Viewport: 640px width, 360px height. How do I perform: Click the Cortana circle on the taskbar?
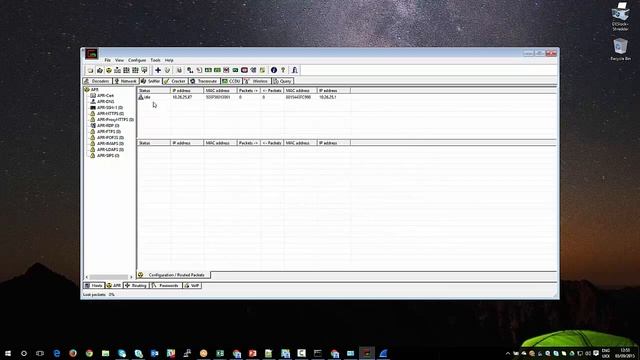coord(24,353)
